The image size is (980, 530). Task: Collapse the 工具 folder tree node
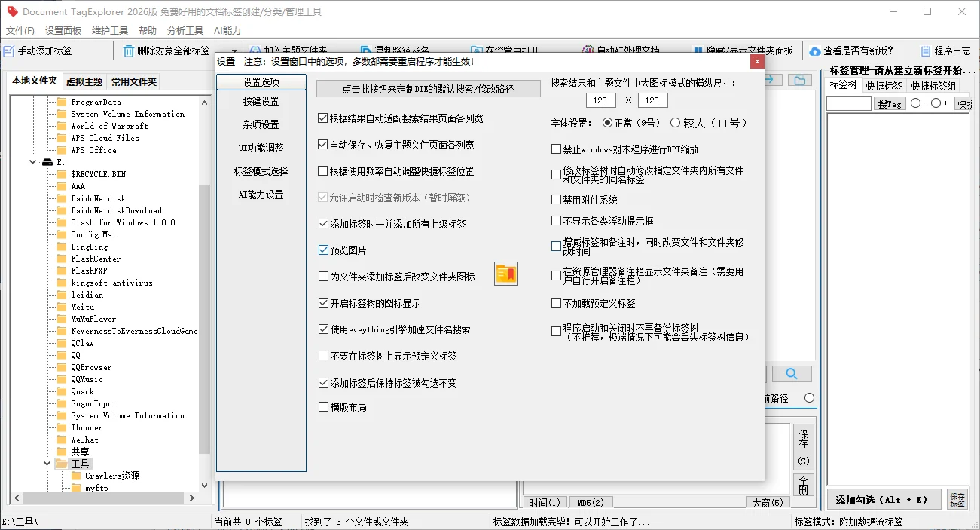(47, 464)
